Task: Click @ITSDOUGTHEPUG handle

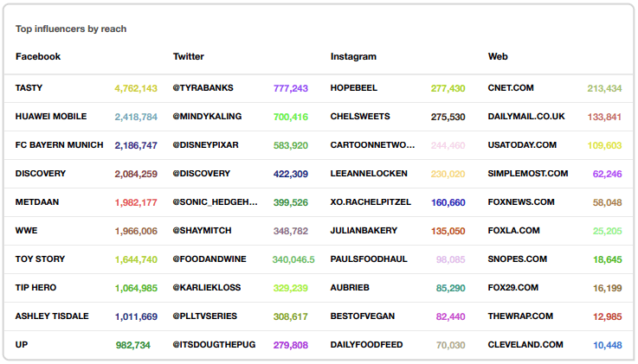Action: [x=214, y=344]
